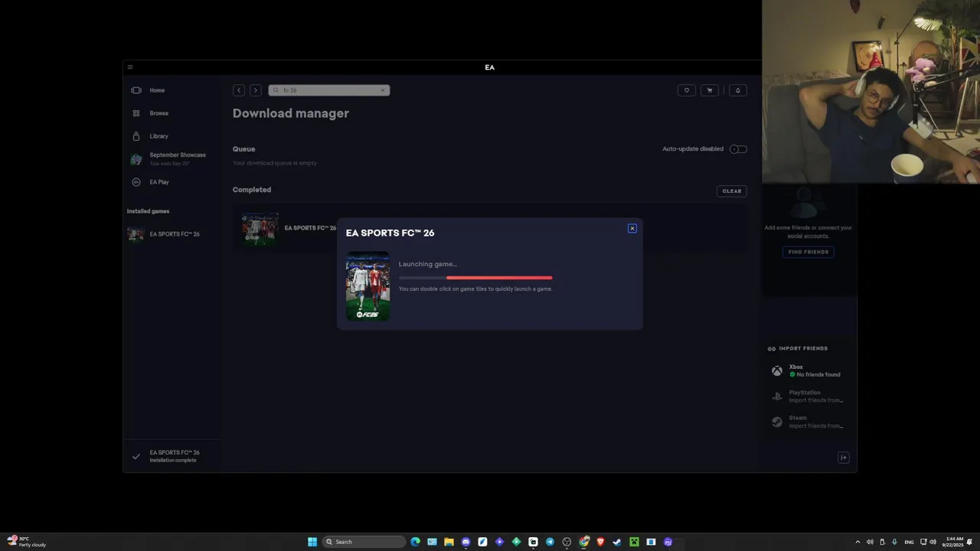Click the red launching progress bar
Viewport: 980px width, 551px height.
(x=499, y=278)
